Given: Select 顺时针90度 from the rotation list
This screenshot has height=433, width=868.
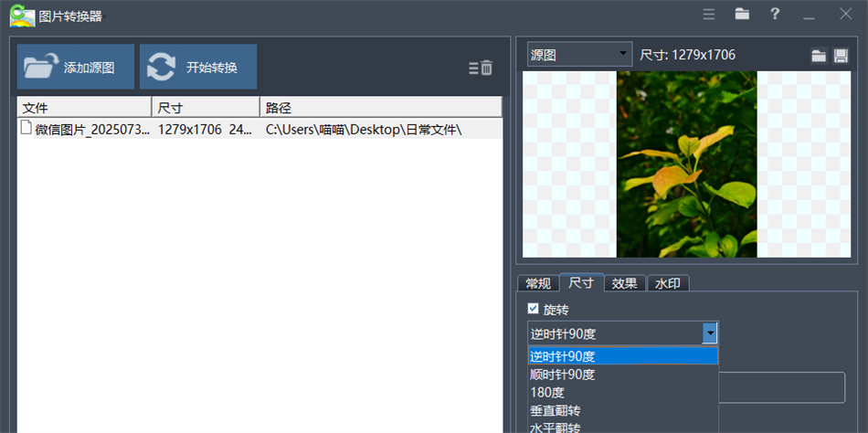Looking at the screenshot, I should (x=563, y=375).
